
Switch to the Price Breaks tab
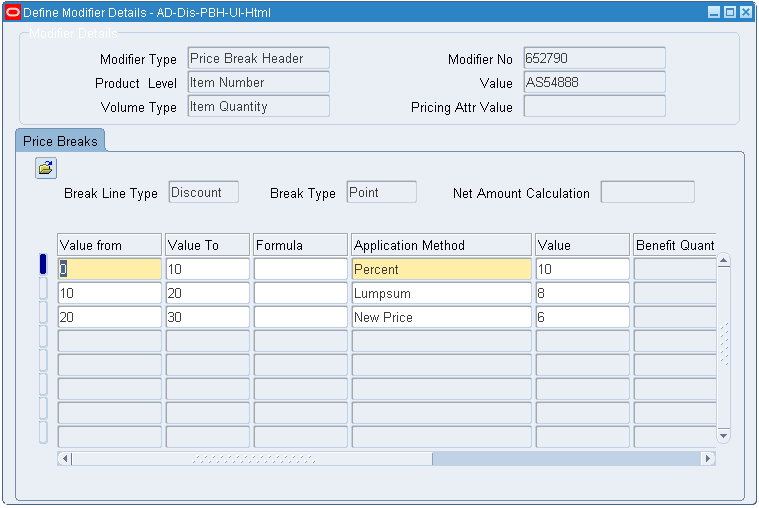[60, 141]
